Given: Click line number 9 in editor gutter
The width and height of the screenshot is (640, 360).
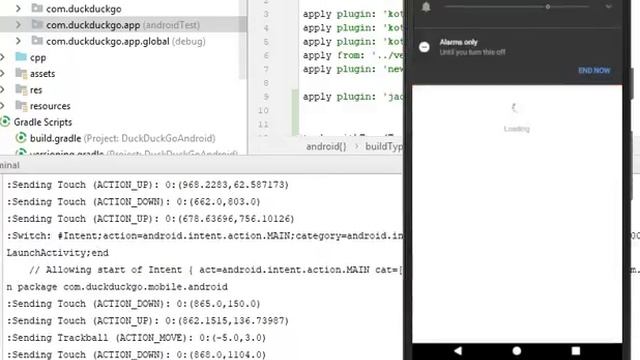Looking at the screenshot, I should 266,97.
